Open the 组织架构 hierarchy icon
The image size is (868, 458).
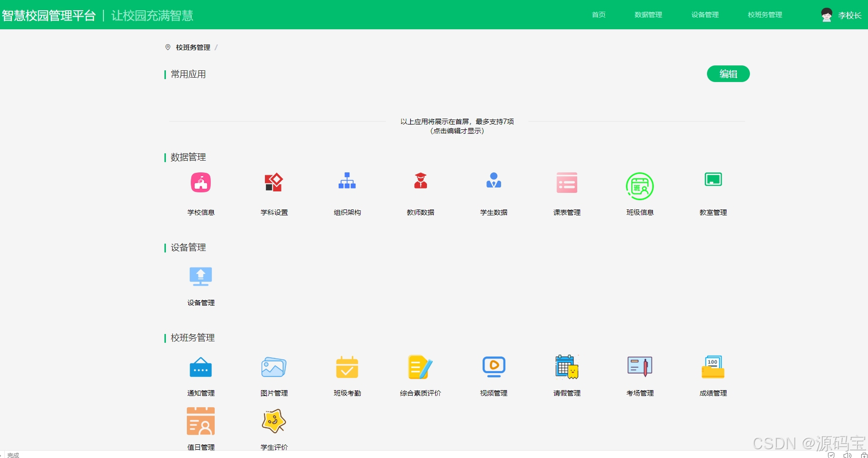coord(347,181)
